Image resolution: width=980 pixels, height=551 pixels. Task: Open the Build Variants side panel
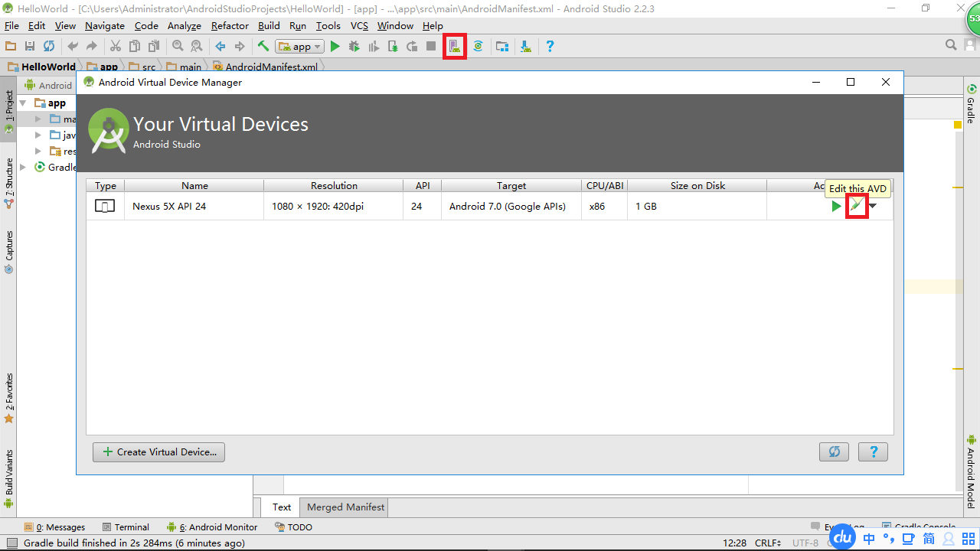(x=8, y=479)
